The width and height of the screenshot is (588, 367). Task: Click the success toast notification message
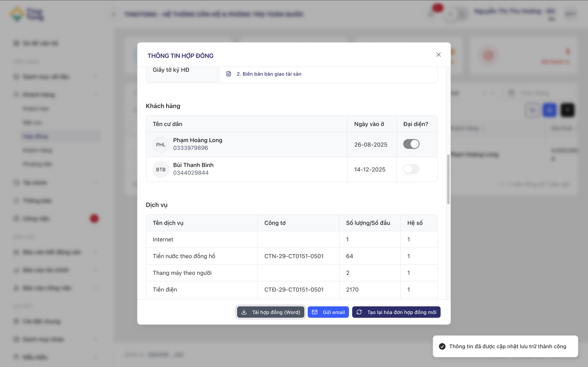507,346
